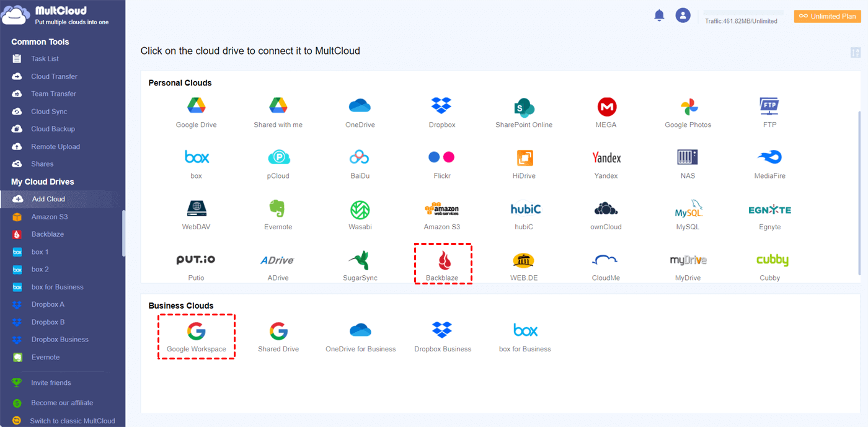
Task: Connect WEB.DE cloud
Action: click(x=524, y=266)
